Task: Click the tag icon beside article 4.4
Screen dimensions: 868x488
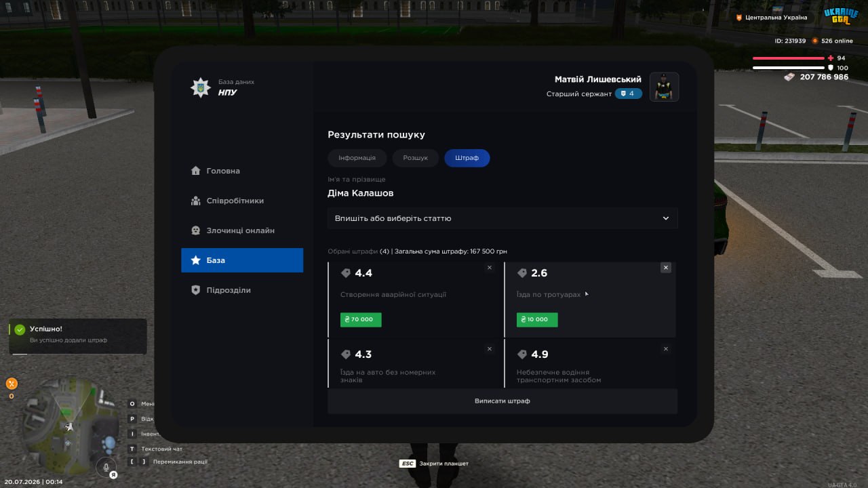Action: (346, 273)
